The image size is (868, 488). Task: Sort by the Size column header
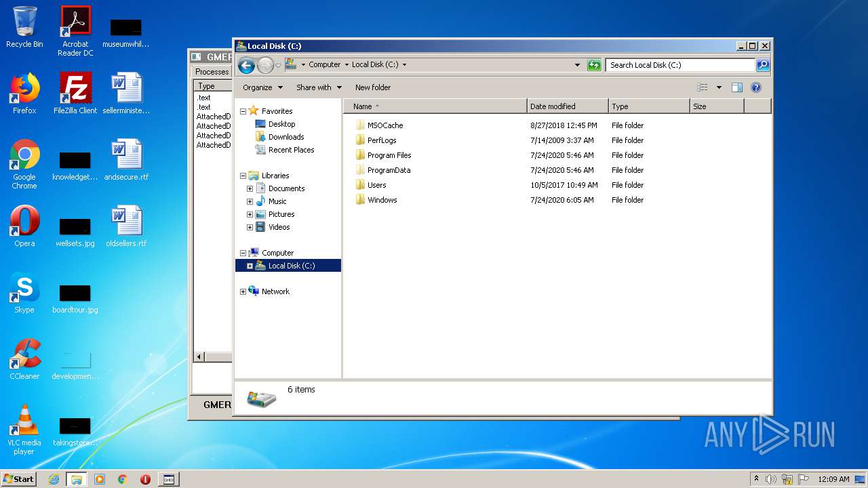[717, 106]
